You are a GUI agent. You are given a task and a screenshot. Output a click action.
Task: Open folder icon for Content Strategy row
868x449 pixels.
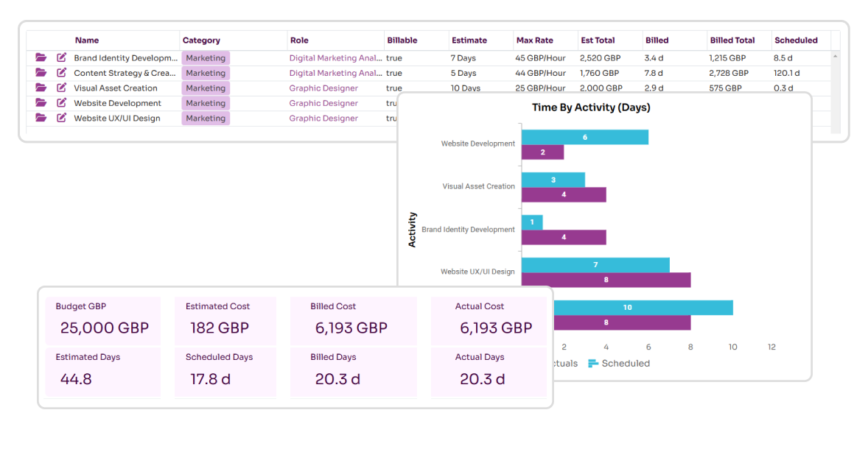point(41,72)
